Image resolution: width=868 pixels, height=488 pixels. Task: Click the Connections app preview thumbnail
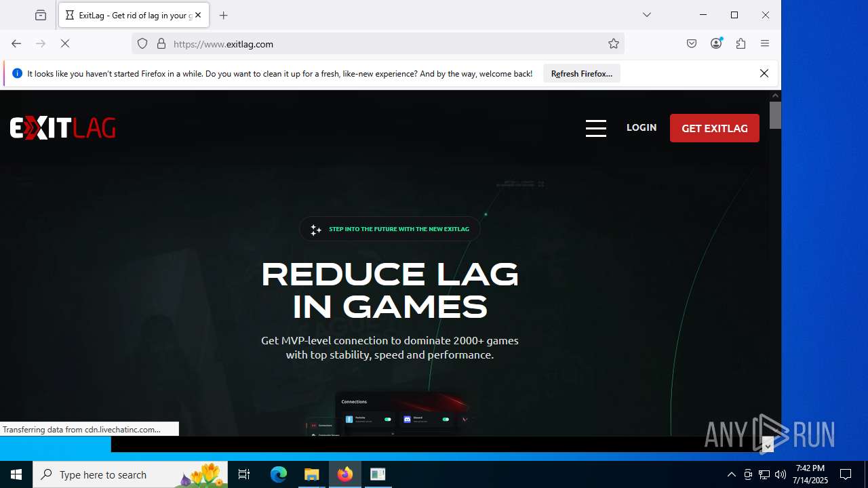point(403,413)
